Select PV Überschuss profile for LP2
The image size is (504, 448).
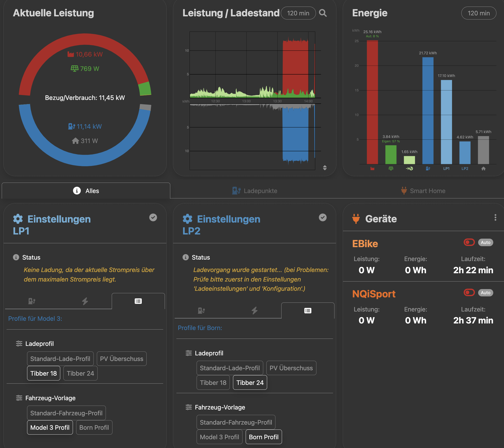291,368
